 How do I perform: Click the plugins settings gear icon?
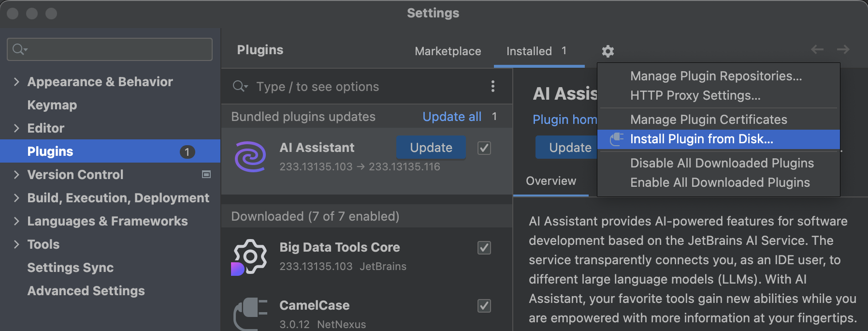coord(608,51)
